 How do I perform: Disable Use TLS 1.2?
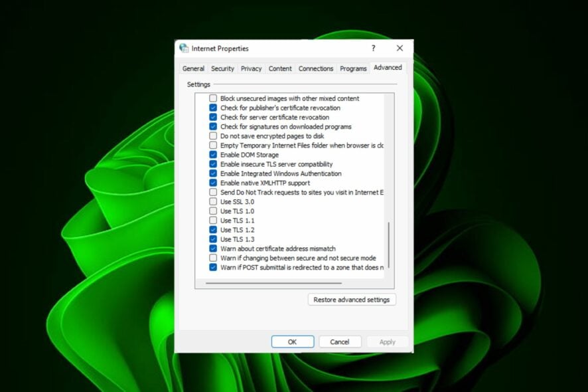pyautogui.click(x=214, y=230)
